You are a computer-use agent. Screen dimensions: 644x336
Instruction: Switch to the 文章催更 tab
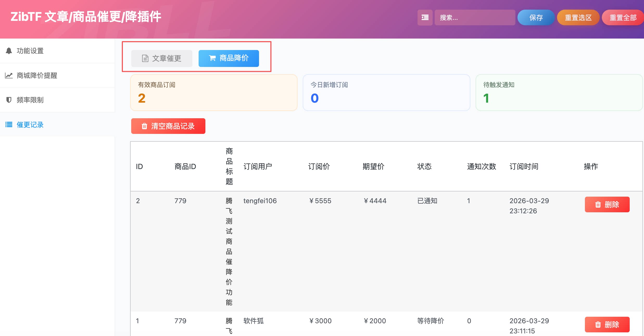click(161, 58)
